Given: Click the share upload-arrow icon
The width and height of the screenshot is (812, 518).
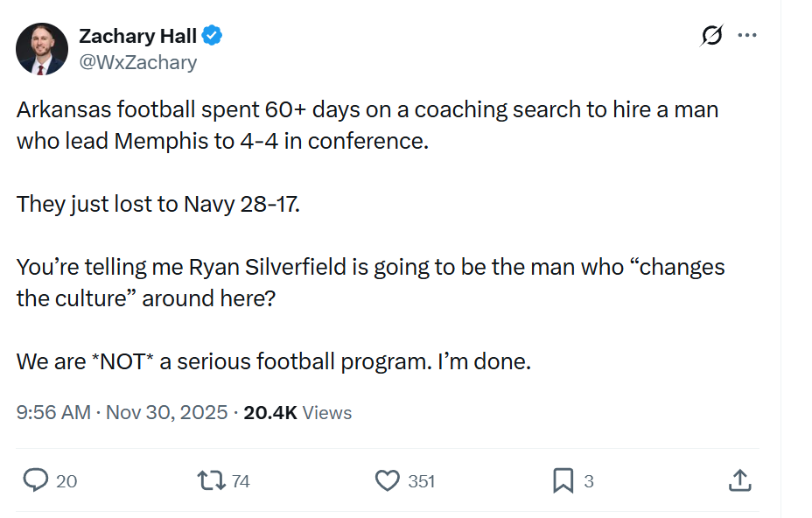Looking at the screenshot, I should coord(739,480).
